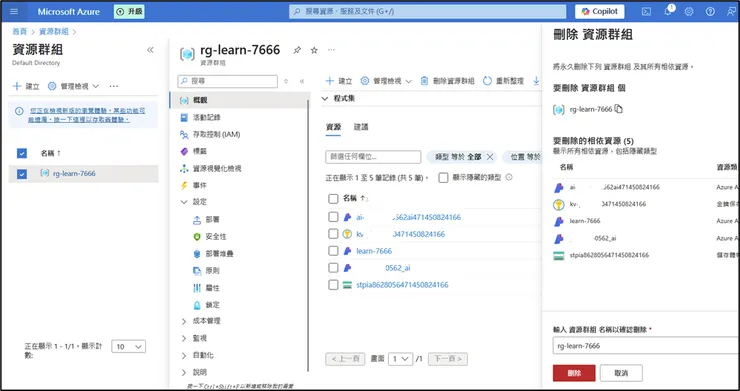Enable 顯示隱藏的類型 checkbox
The image size is (740, 391).
tap(443, 178)
